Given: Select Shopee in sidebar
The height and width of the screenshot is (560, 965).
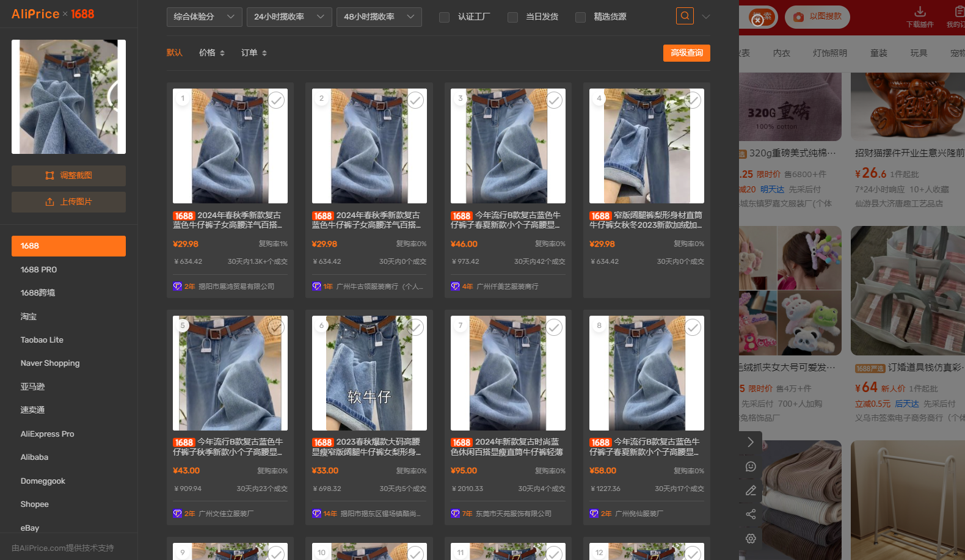Looking at the screenshot, I should point(35,504).
